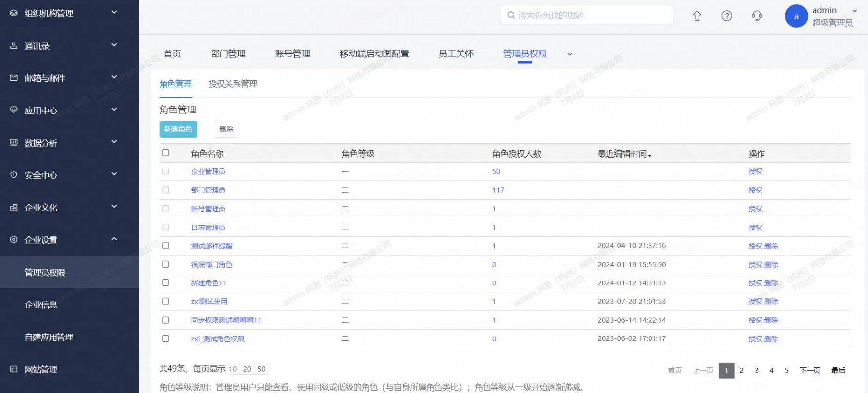Expand the 通讯录 chevron
This screenshot has width=868, height=393.
114,45
